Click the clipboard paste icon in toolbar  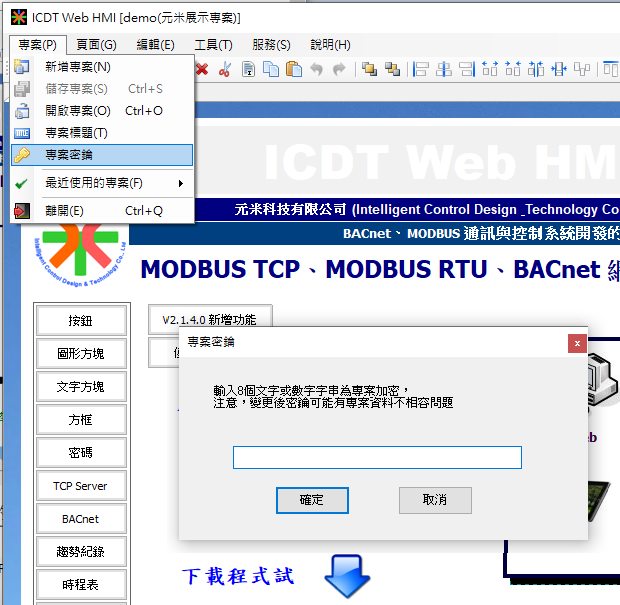click(294, 69)
